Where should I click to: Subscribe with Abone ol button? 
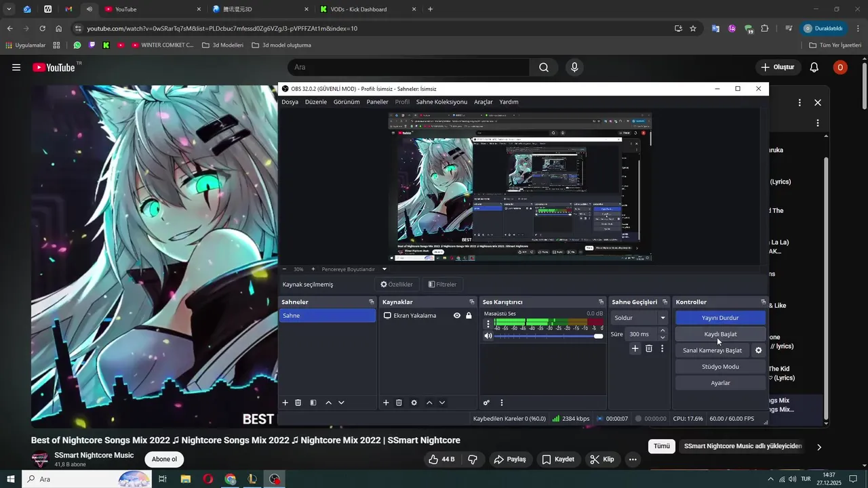(164, 460)
